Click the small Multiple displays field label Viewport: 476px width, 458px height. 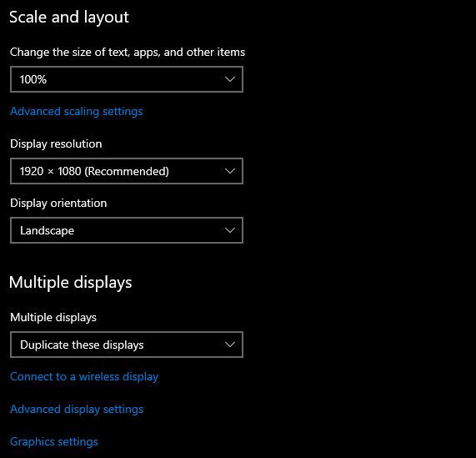pos(53,318)
